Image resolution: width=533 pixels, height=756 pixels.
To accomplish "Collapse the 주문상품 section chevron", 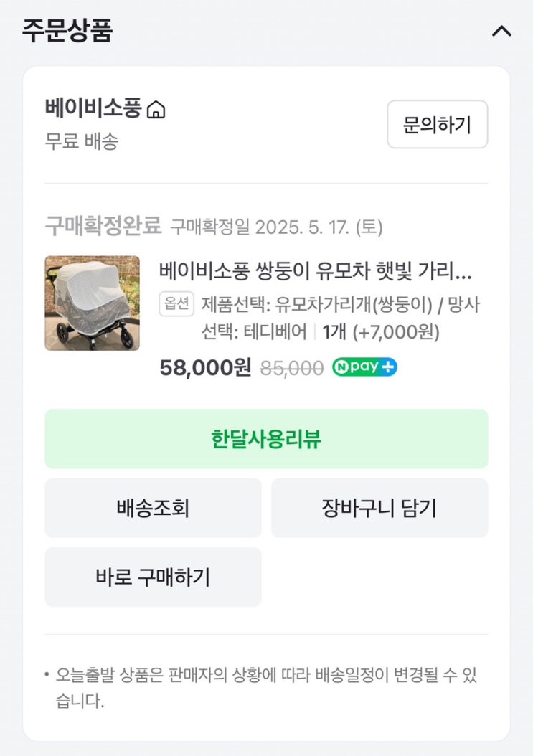I will (x=501, y=32).
